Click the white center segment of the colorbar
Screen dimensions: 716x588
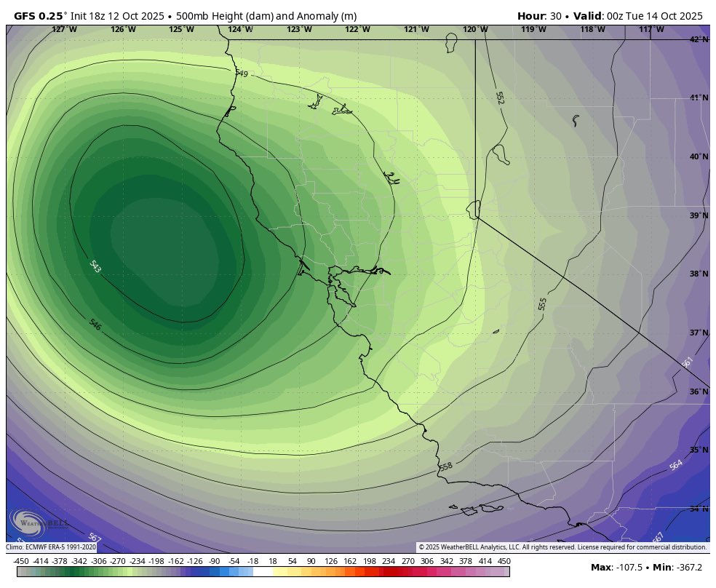coord(263,571)
